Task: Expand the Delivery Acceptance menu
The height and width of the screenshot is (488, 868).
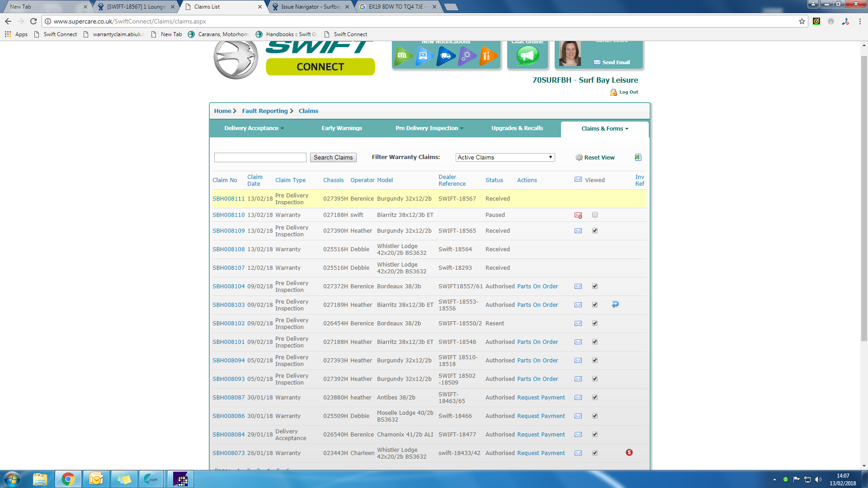Action: [x=254, y=128]
